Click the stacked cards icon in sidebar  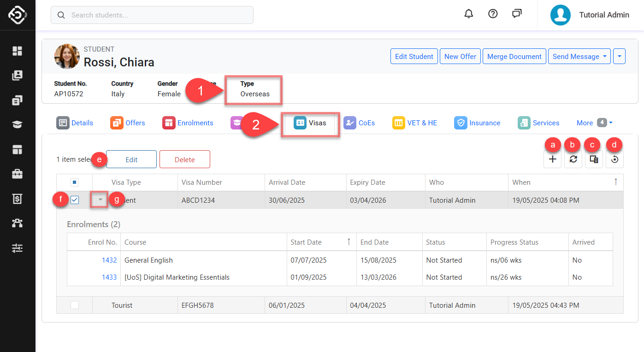(x=18, y=100)
